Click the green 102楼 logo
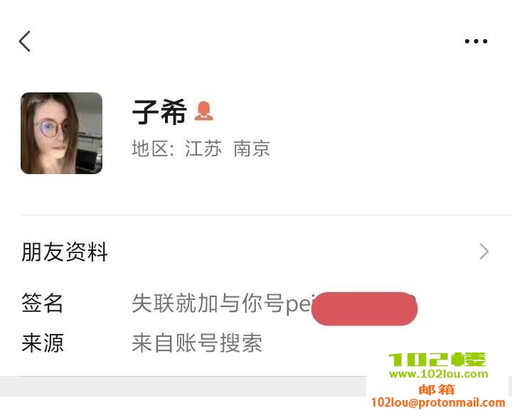 [x=437, y=360]
